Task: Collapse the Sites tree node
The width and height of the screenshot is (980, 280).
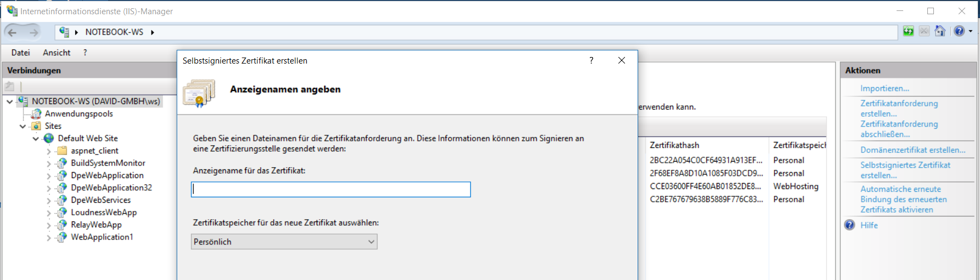Action: tap(22, 127)
